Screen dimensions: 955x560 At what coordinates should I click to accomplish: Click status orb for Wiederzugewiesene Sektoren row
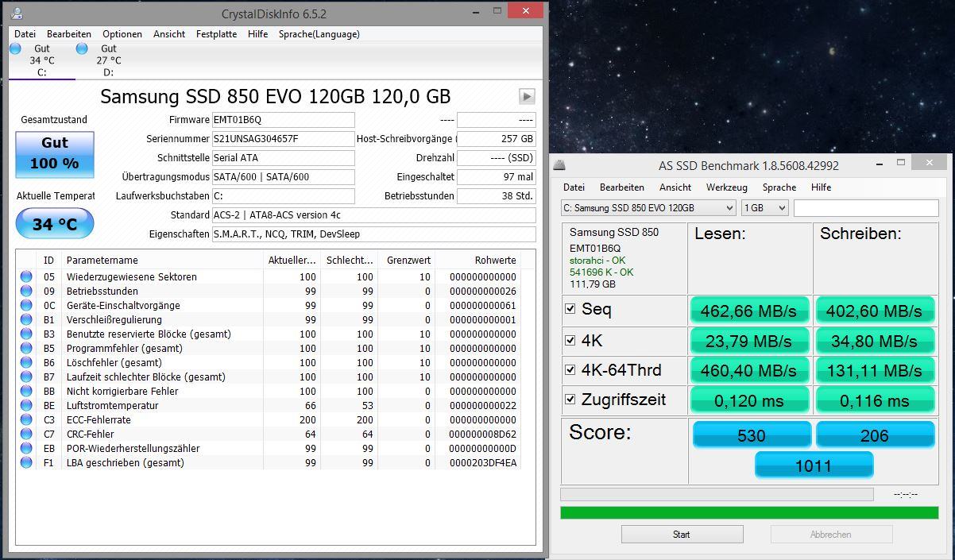26,276
